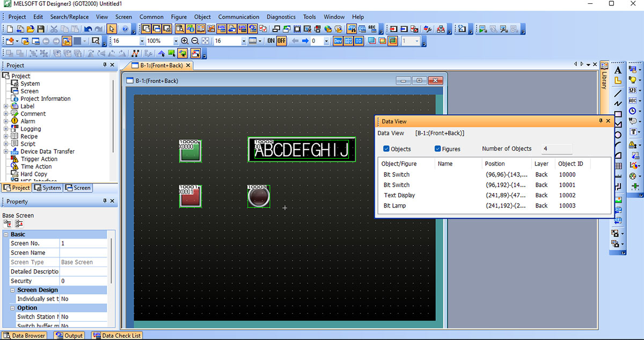This screenshot has height=340, width=644.
Task: Open the Screen menu
Action: pyautogui.click(x=123, y=17)
